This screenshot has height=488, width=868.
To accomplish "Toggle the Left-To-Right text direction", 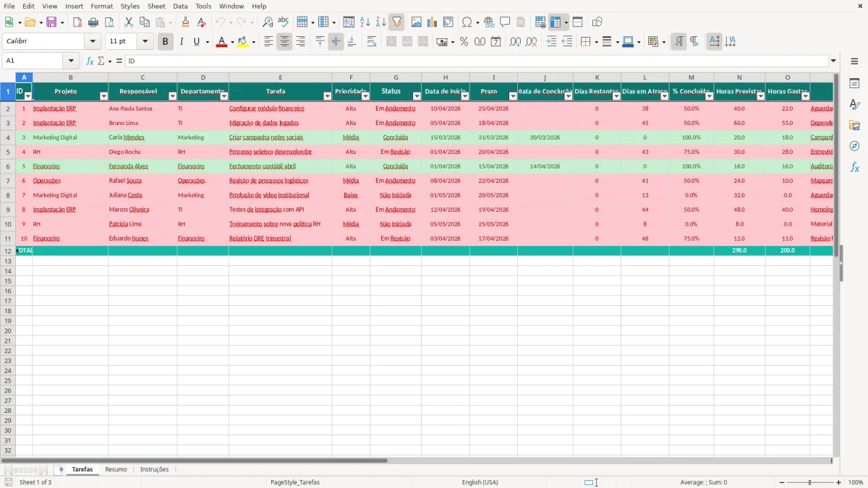I will click(x=678, y=42).
